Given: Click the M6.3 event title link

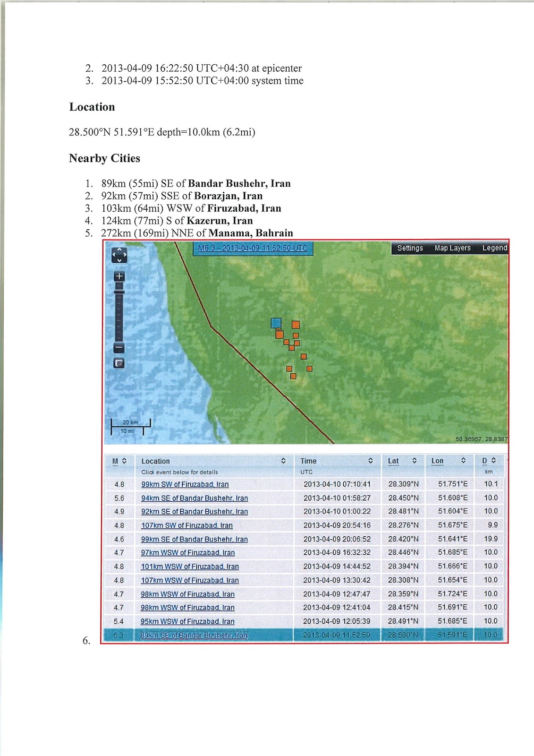Looking at the screenshot, I should 252,248.
